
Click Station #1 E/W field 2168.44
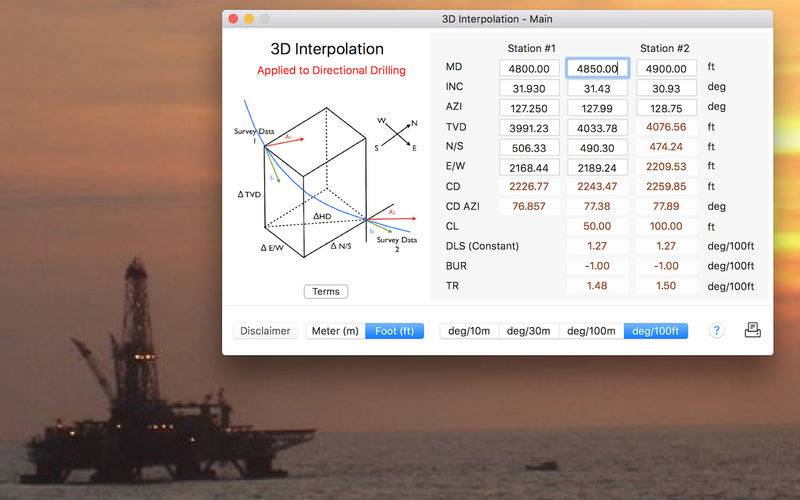click(529, 168)
